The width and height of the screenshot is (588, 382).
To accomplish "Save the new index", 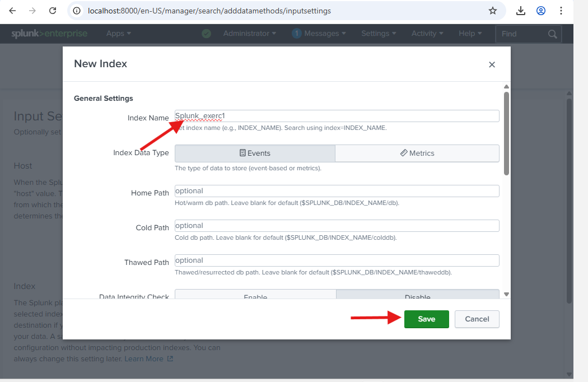I will pyautogui.click(x=426, y=319).
